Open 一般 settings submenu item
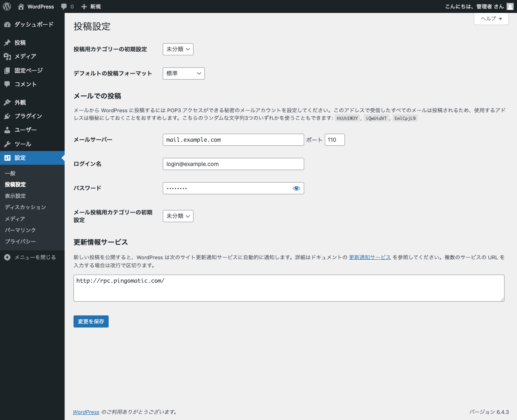517x420 pixels. (x=10, y=173)
